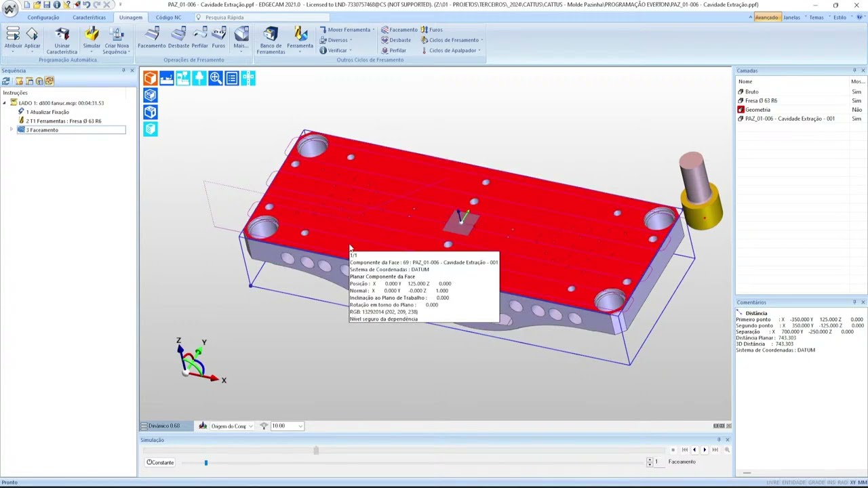Click the orange solid cube view icon

[151, 79]
